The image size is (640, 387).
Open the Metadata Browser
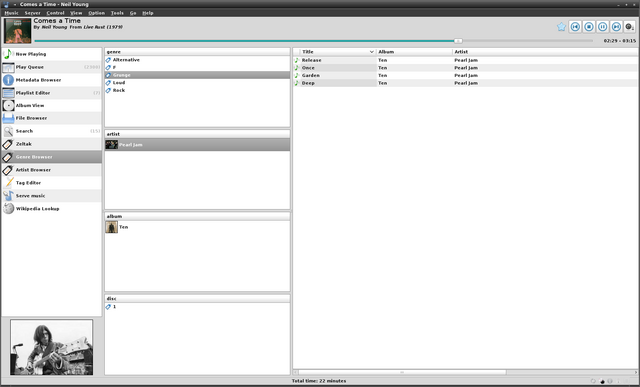[51, 80]
